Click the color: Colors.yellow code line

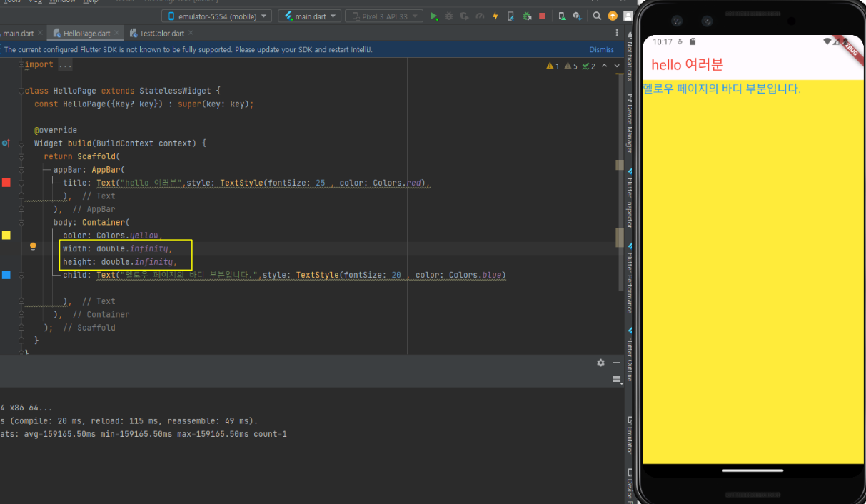112,236
